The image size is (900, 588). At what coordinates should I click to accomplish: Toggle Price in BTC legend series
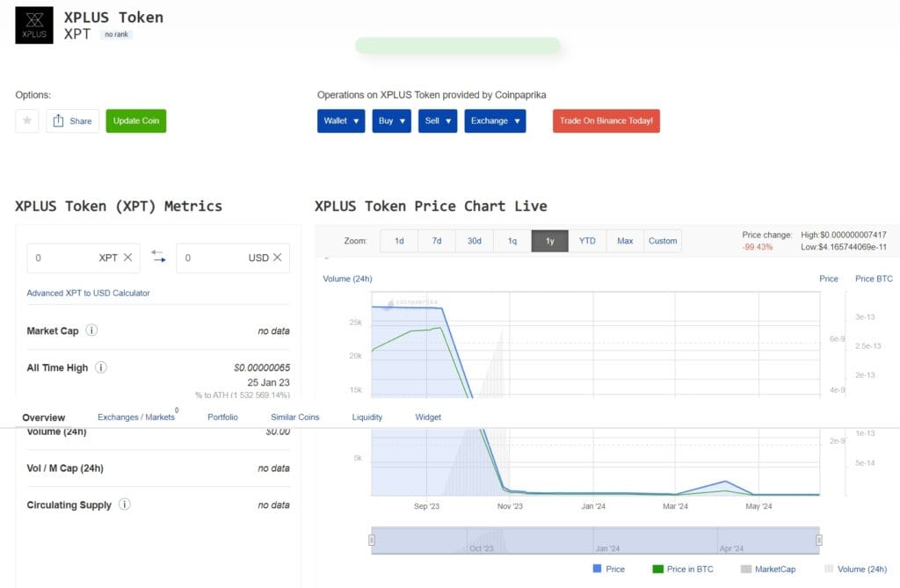pyautogui.click(x=683, y=569)
